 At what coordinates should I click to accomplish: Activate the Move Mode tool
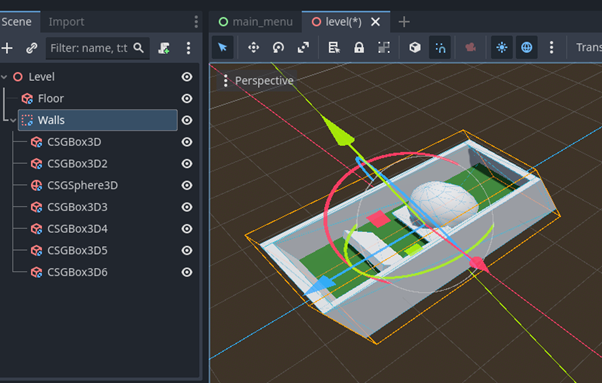253,48
